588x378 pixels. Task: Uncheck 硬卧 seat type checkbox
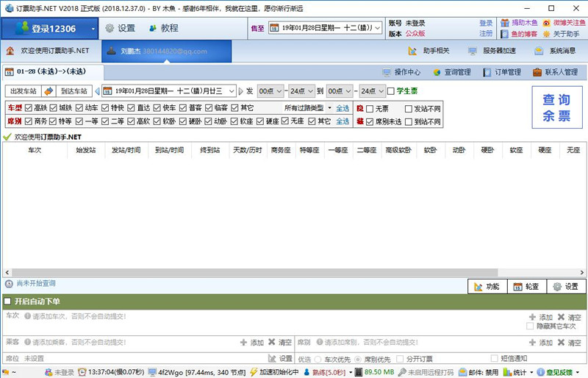click(x=182, y=121)
